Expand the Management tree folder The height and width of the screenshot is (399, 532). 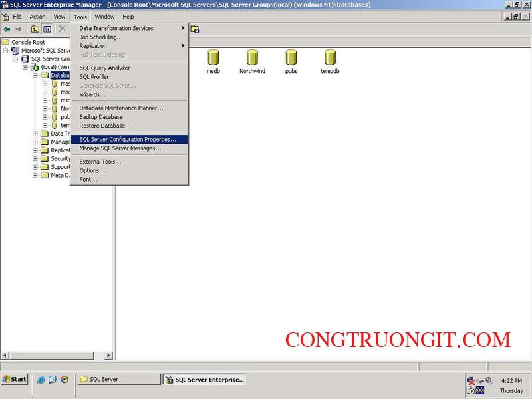click(35, 142)
